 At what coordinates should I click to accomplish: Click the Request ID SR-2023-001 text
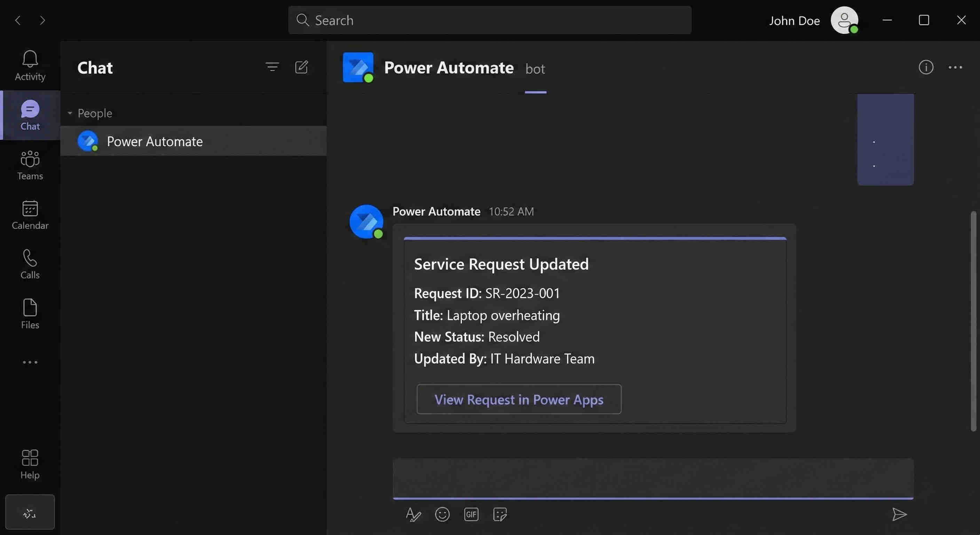click(487, 293)
